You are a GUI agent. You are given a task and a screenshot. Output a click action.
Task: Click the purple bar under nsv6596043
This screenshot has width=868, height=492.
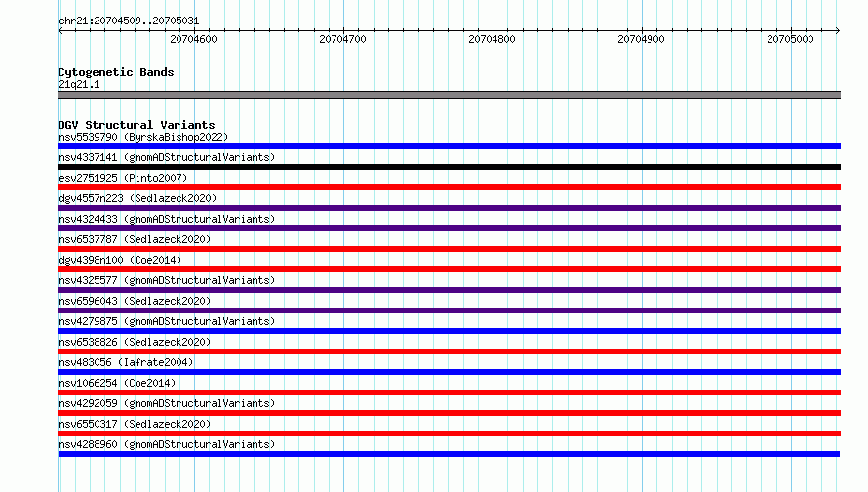pyautogui.click(x=449, y=310)
